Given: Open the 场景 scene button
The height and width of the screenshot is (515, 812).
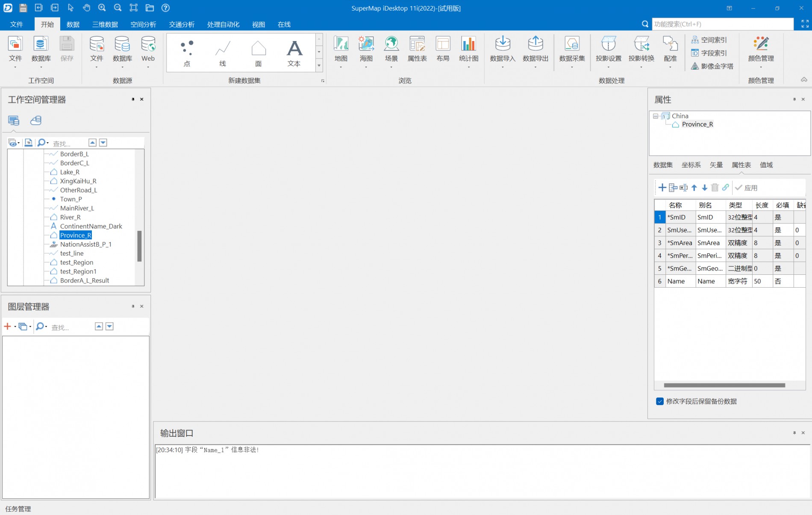Looking at the screenshot, I should pyautogui.click(x=391, y=52).
